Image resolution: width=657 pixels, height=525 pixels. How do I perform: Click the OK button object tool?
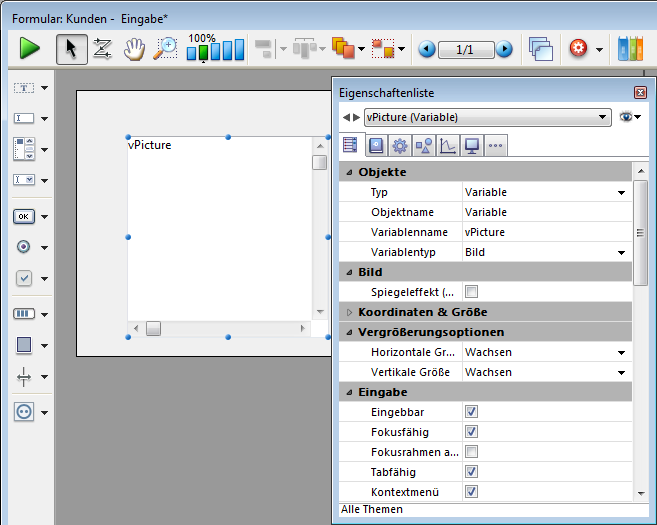tap(24, 216)
